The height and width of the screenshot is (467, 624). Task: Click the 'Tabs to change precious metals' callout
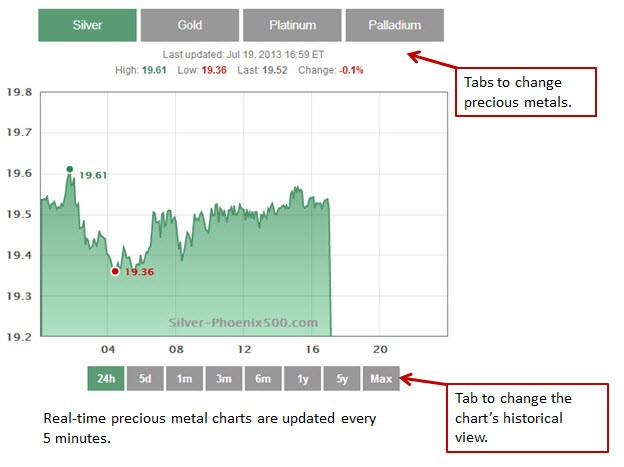tap(525, 93)
